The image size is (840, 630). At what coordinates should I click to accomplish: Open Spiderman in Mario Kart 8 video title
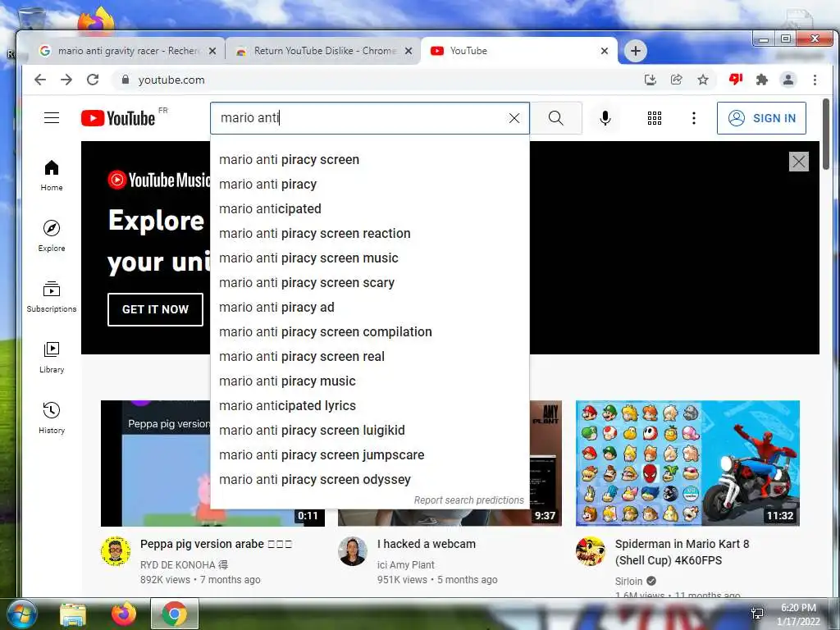[682, 552]
